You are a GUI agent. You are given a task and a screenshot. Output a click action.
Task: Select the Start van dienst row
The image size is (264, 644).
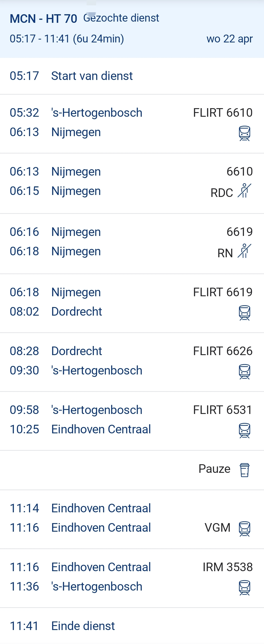[x=92, y=76]
